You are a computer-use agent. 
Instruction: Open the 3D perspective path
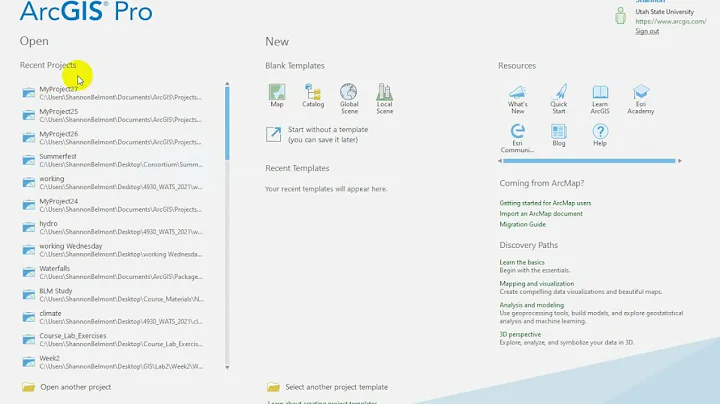point(520,334)
